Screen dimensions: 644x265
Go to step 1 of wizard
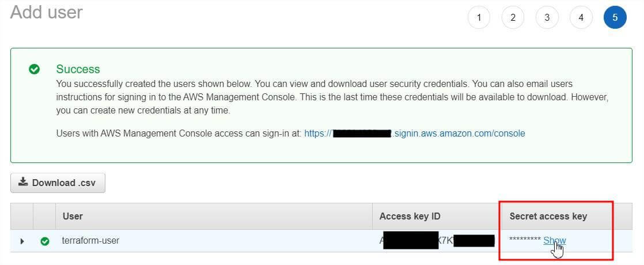point(479,17)
